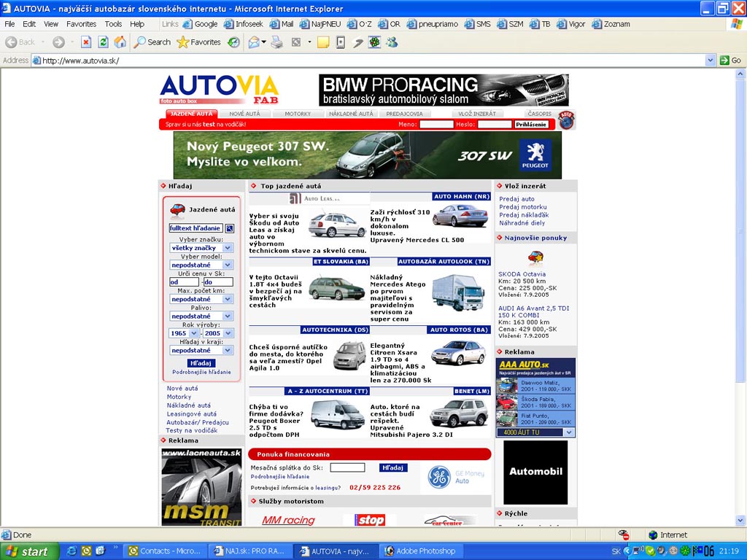Viewport: 747px width, 560px height.
Task: Open the 'Testy na vodičák' link
Action: point(192,430)
